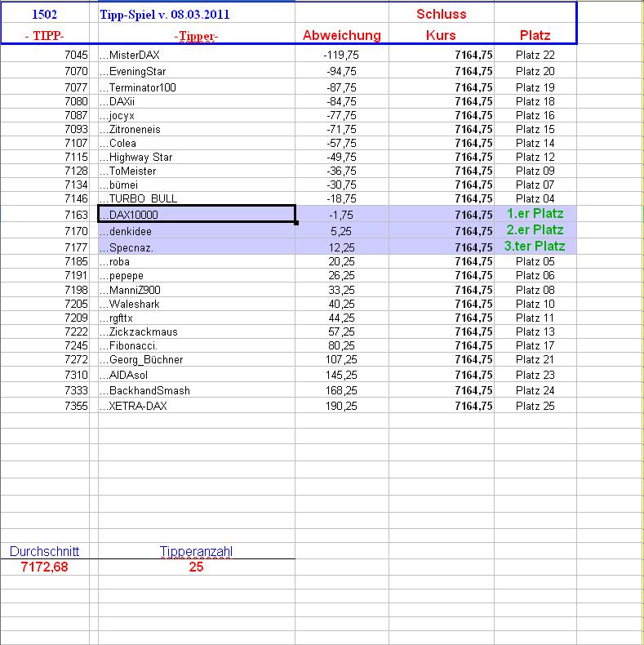Click the tip value 7045

point(76,55)
